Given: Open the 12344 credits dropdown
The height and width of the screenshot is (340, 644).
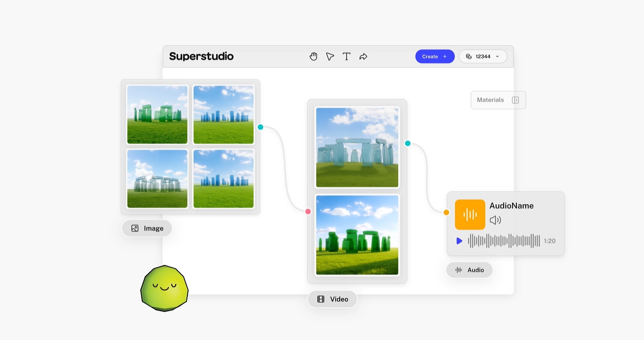Looking at the screenshot, I should click(x=483, y=56).
